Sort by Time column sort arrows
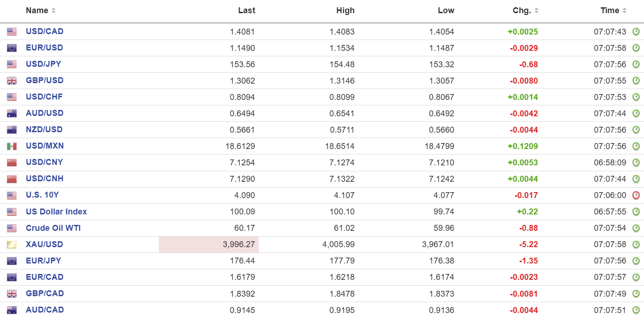The height and width of the screenshot is (318, 644). 624,10
